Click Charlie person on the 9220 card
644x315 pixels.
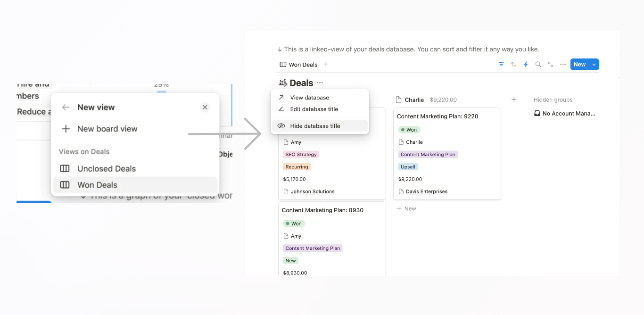click(x=411, y=142)
